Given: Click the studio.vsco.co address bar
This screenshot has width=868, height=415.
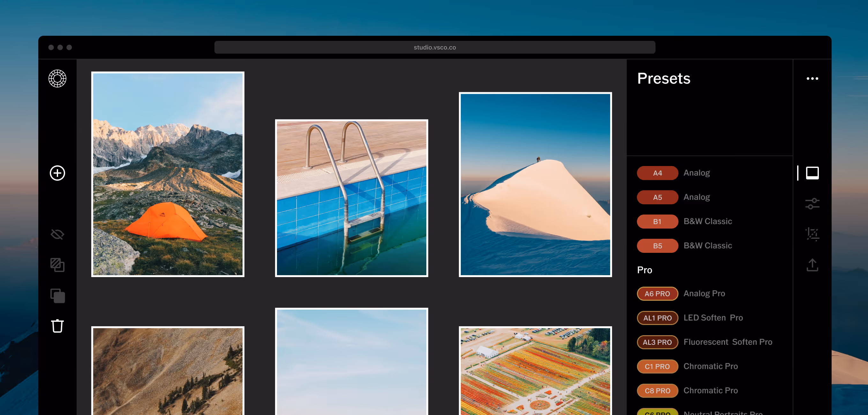Looking at the screenshot, I should pyautogui.click(x=435, y=47).
